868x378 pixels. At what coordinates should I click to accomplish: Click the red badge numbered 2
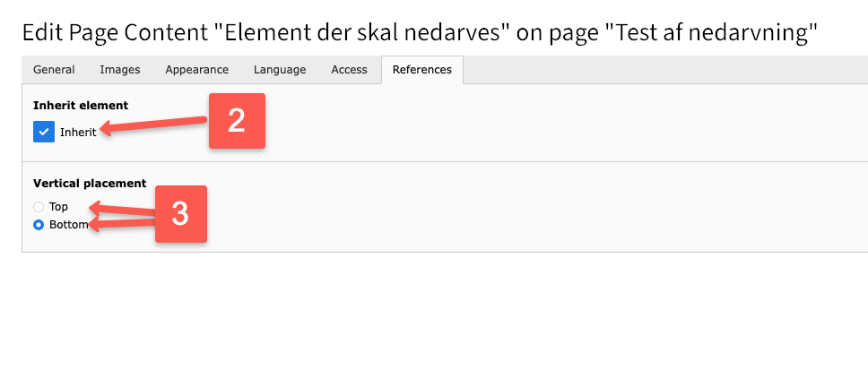pyautogui.click(x=237, y=121)
